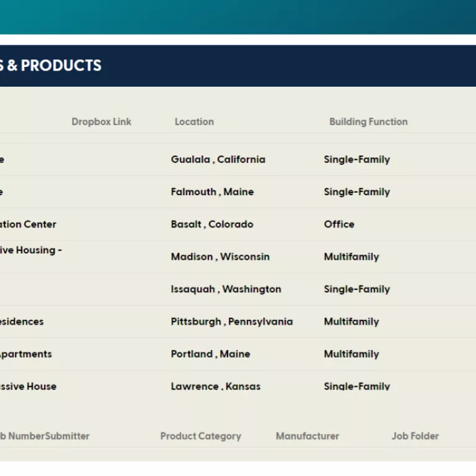476x476 pixels.
Task: Select the Lawrence, Kansas row
Action: click(x=216, y=386)
